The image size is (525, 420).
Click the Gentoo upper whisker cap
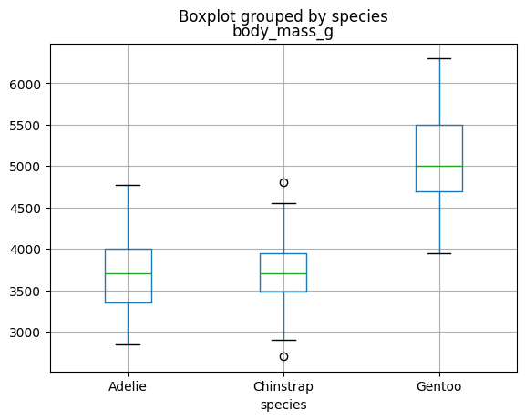(x=439, y=59)
